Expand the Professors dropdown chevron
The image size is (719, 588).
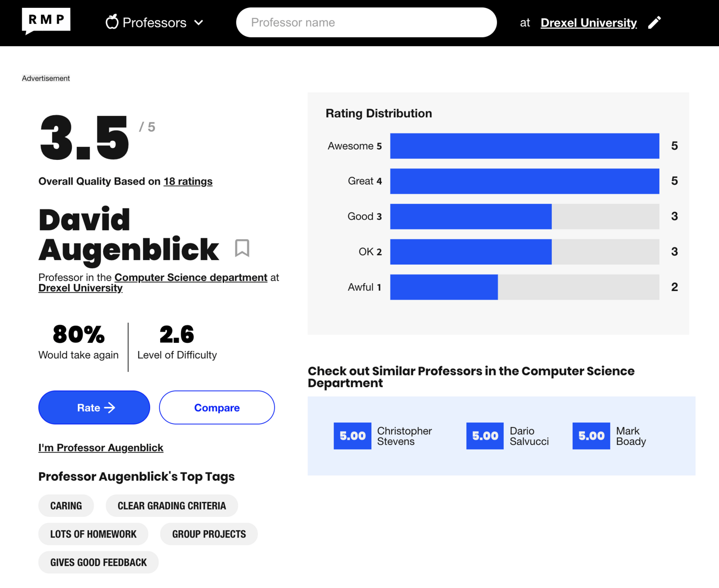pyautogui.click(x=199, y=23)
